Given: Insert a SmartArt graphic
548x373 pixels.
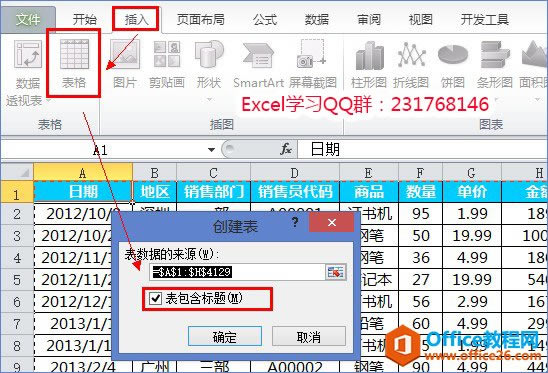Looking at the screenshot, I should (x=258, y=65).
